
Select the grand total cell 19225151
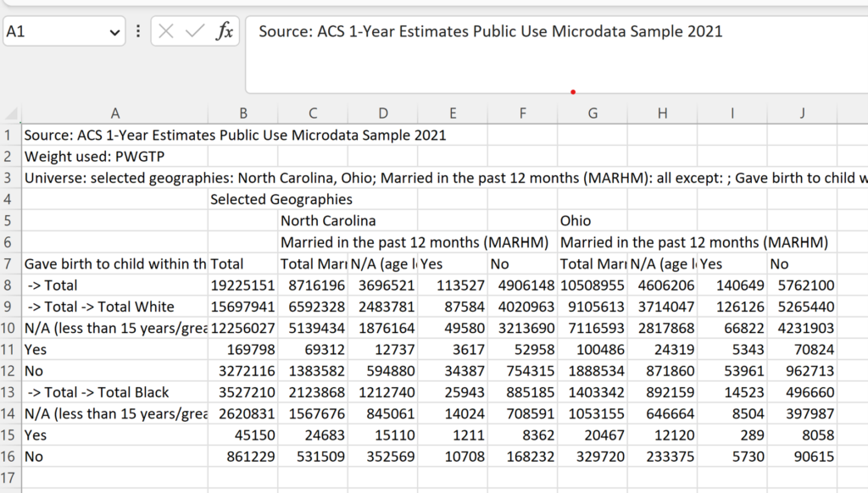pos(243,285)
